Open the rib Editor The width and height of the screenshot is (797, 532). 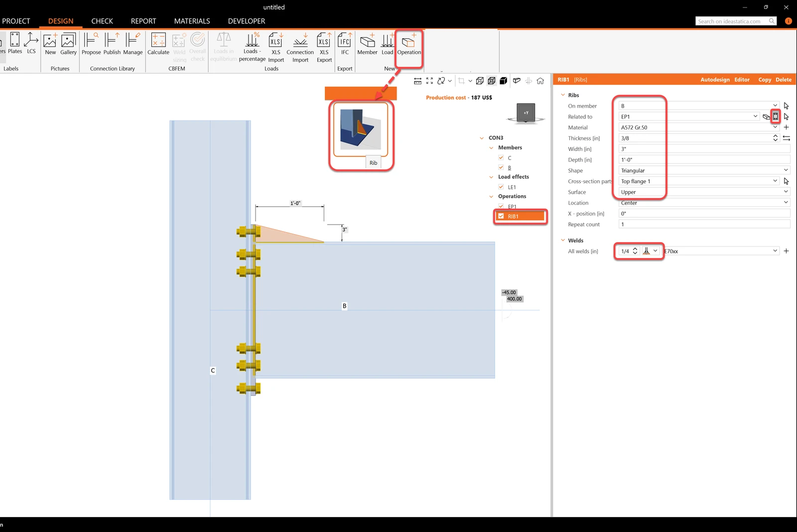(x=742, y=80)
